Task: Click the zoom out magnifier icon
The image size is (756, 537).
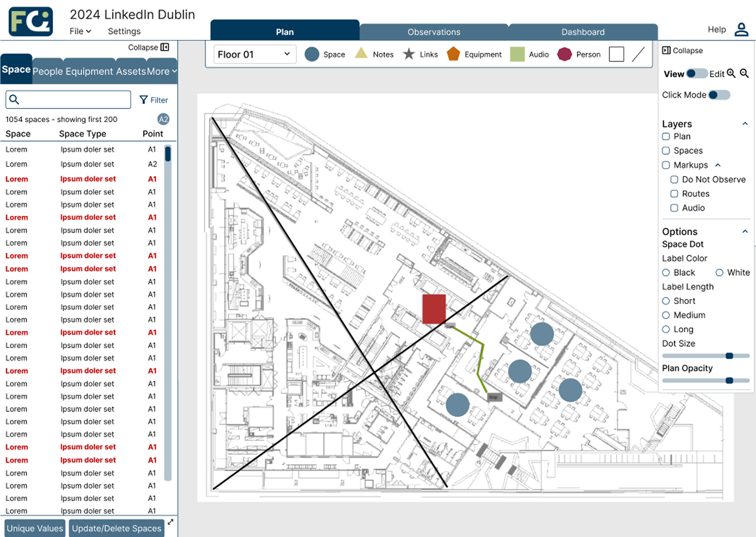Action: tap(745, 74)
